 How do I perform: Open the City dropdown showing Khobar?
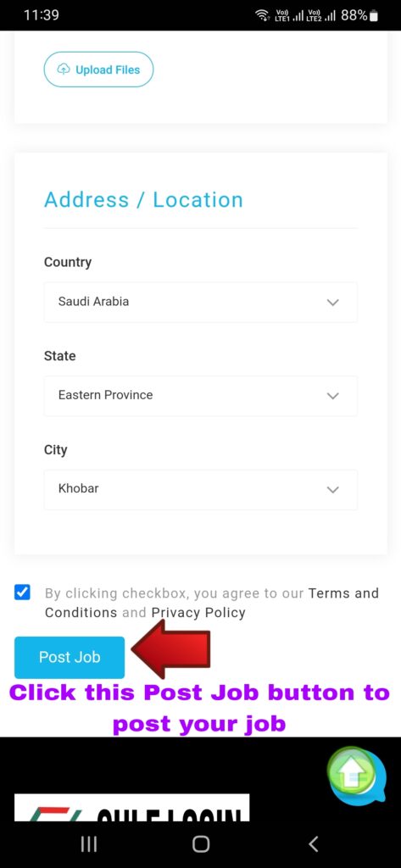click(x=200, y=489)
